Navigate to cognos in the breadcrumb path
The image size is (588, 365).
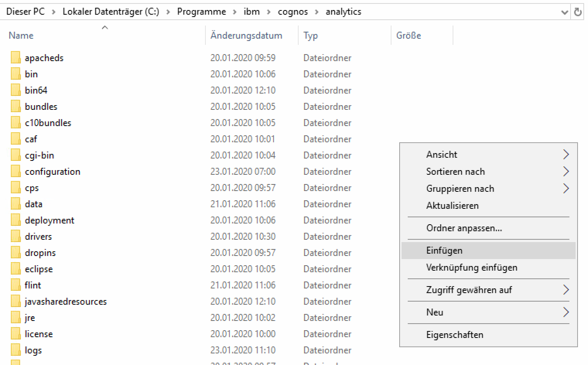(293, 12)
